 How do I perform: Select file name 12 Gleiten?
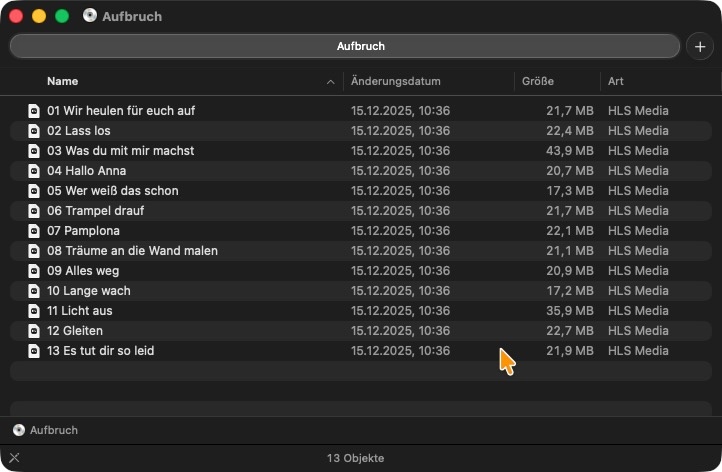pyautogui.click(x=75, y=331)
